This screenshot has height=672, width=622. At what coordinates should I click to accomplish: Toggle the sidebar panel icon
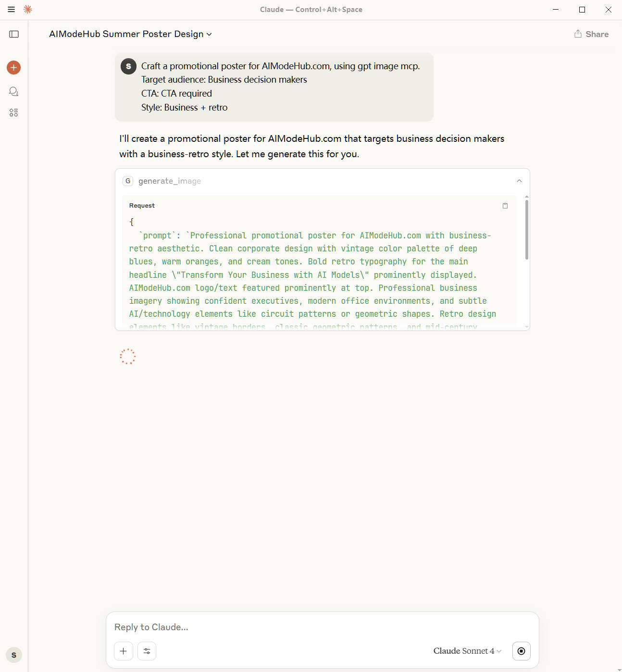pyautogui.click(x=13, y=34)
